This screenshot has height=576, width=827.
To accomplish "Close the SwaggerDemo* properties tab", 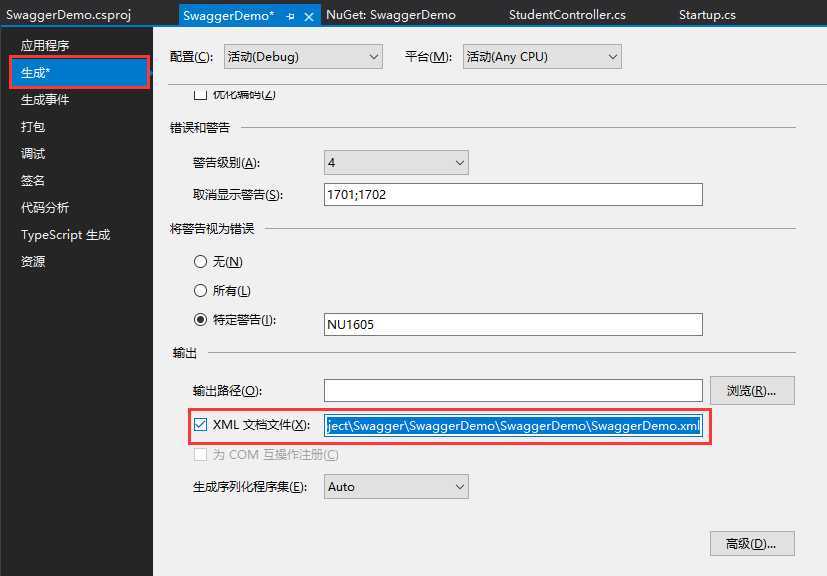I will point(310,16).
